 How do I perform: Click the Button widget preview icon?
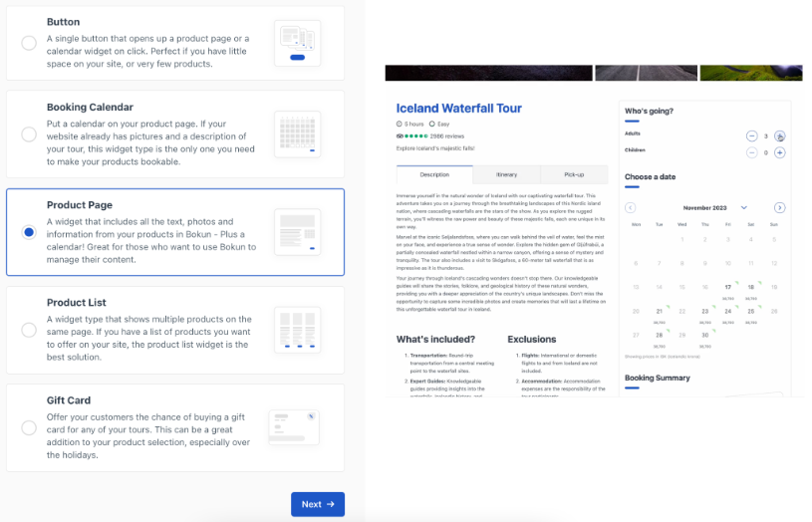tap(297, 43)
